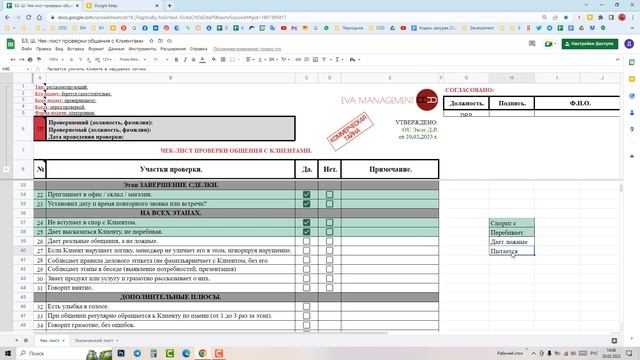Open the font family dropdown

133,60
